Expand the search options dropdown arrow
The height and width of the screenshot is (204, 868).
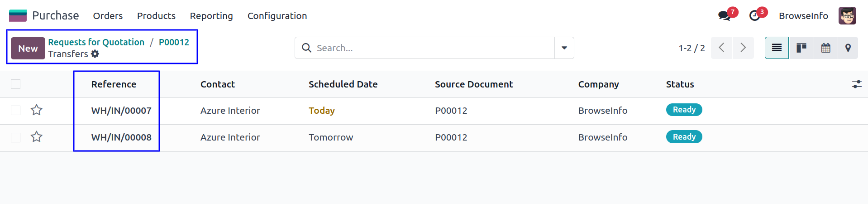click(x=564, y=48)
